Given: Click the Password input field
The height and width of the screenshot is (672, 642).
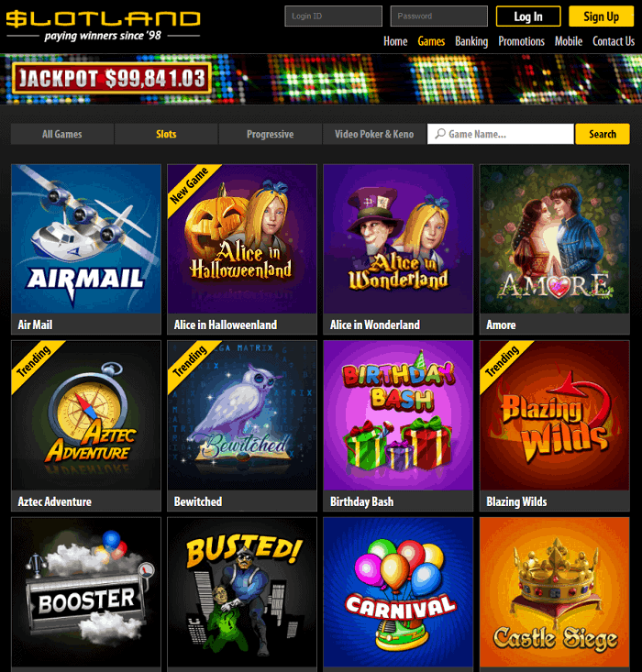Looking at the screenshot, I should (x=438, y=17).
